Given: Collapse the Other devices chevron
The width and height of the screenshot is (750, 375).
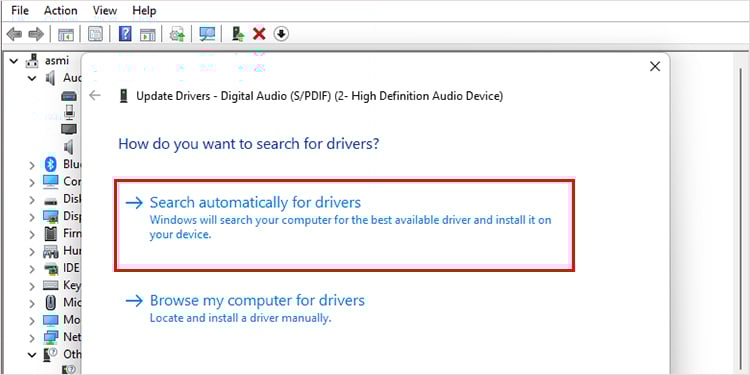Looking at the screenshot, I should pyautogui.click(x=32, y=355).
